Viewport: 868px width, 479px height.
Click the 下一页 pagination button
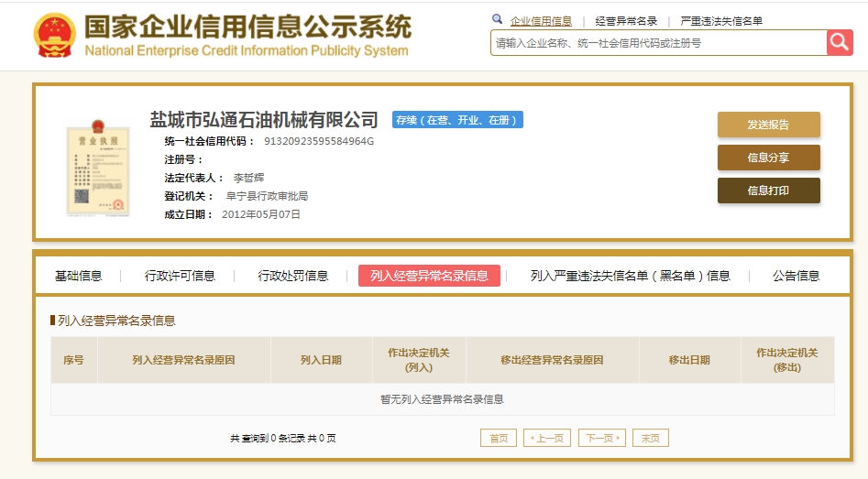point(602,438)
